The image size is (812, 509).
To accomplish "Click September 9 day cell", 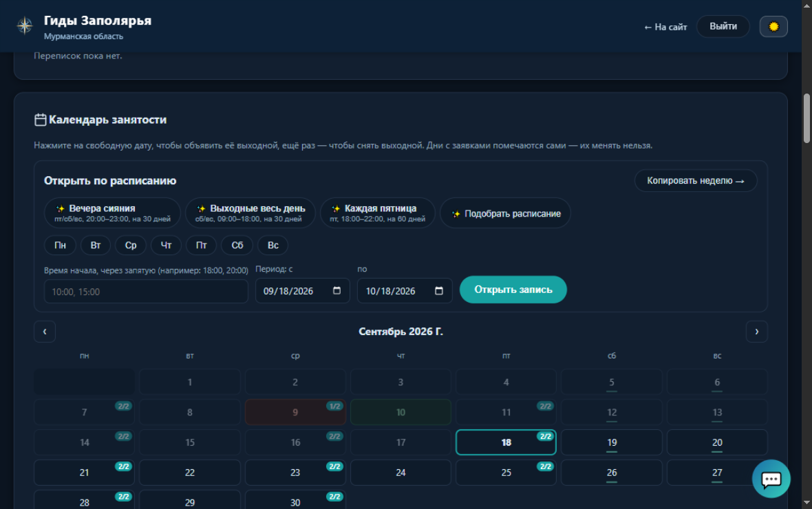I will pos(295,412).
